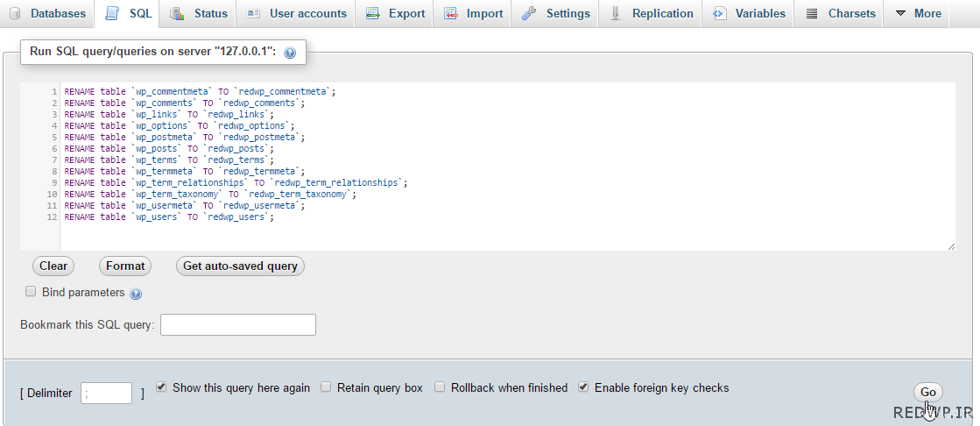Click the Settings wrench icon

point(529,13)
